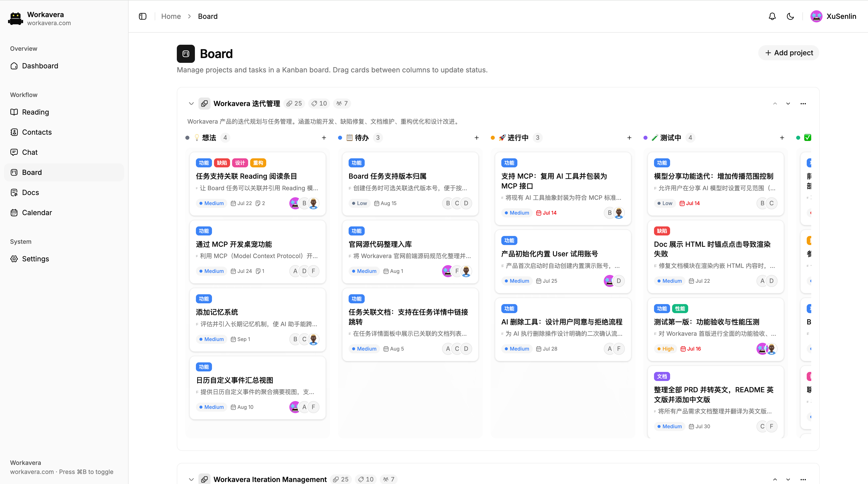The width and height of the screenshot is (868, 484).
Task: Go to Home breadcrumb
Action: pos(171,16)
